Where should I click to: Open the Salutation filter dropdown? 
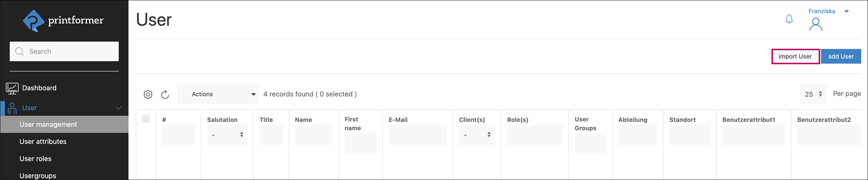(x=227, y=135)
